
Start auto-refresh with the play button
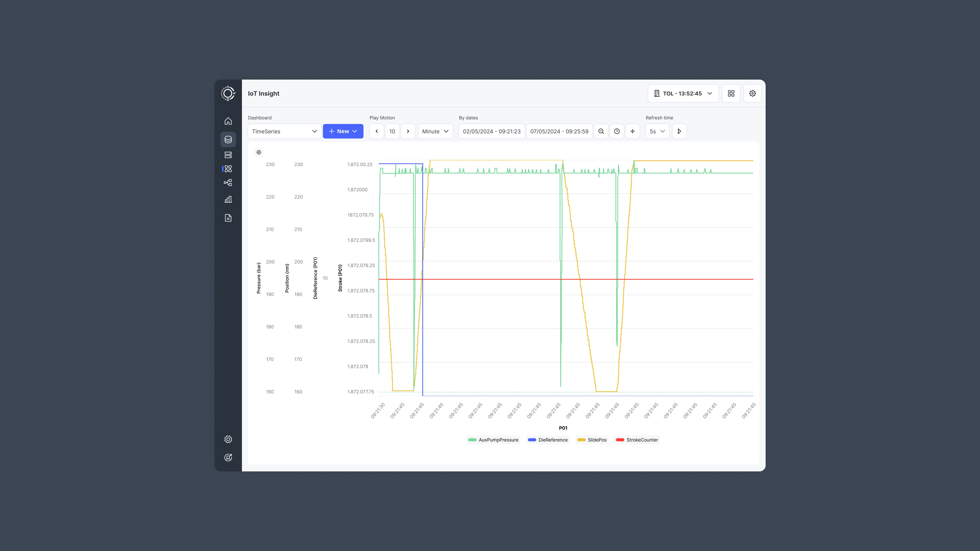(x=679, y=131)
